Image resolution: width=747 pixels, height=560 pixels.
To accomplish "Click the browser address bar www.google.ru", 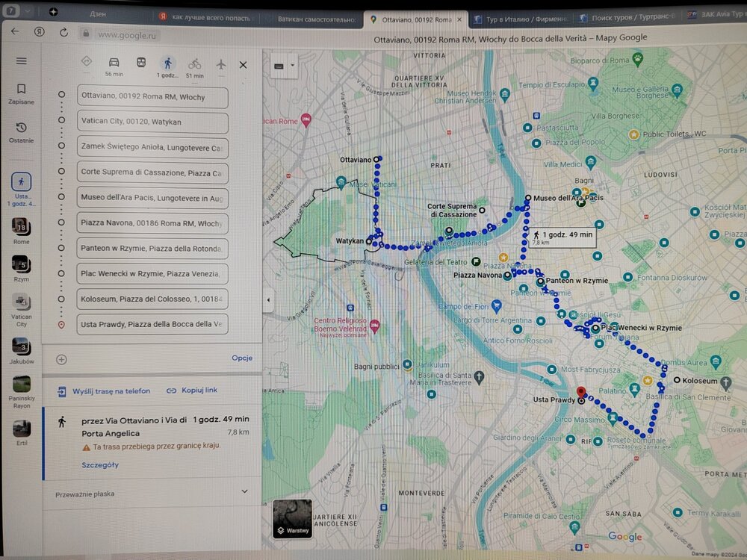I will (x=127, y=35).
